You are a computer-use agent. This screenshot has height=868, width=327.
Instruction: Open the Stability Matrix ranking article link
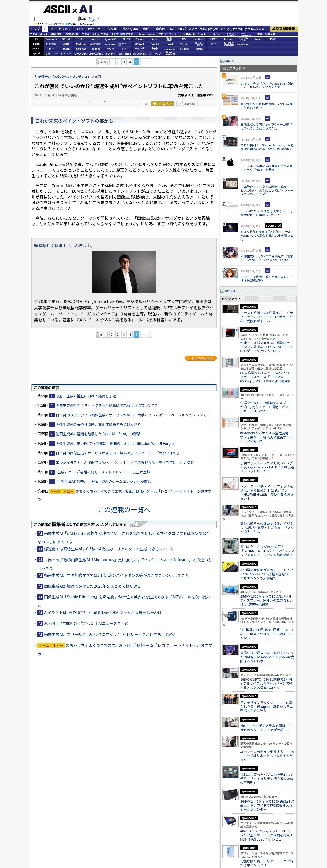[x=267, y=147]
